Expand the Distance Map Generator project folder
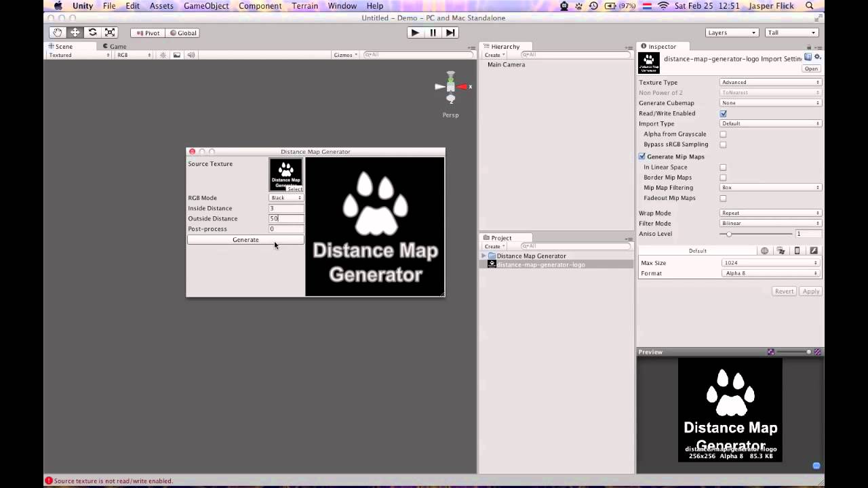The height and width of the screenshot is (488, 868). pyautogui.click(x=484, y=256)
